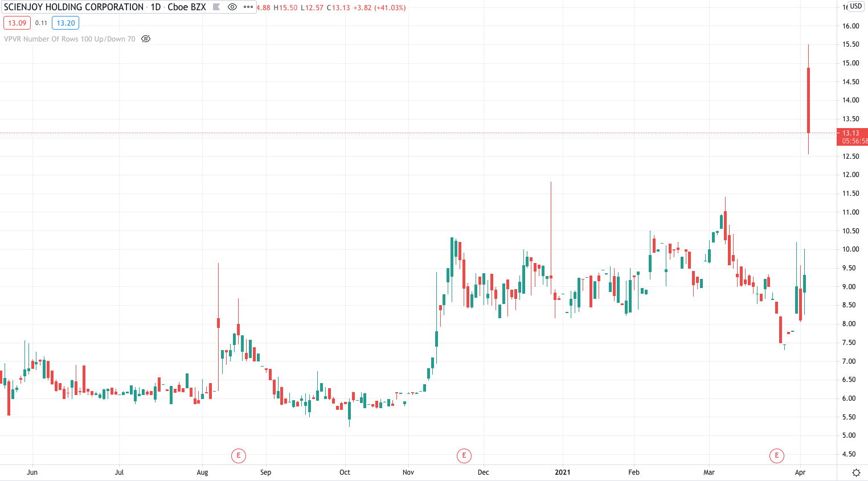Click the 0.11 spread value between bid and ask
This screenshot has width=868, height=481.
(40, 23)
